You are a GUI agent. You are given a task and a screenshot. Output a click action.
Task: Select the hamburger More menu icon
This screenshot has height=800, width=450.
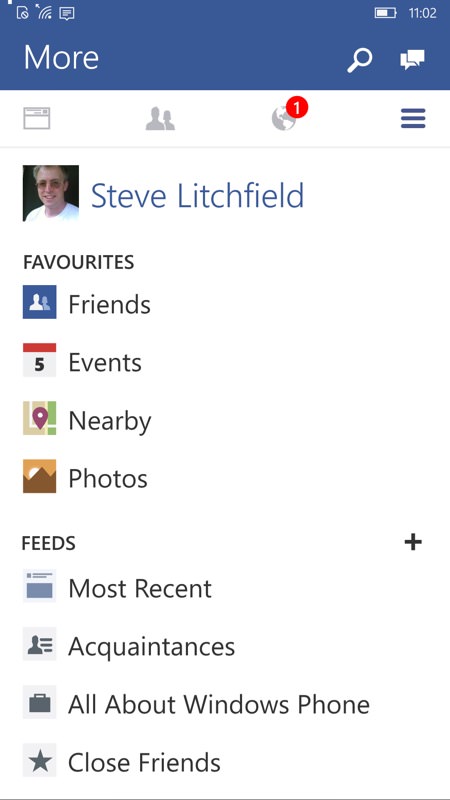(x=413, y=119)
